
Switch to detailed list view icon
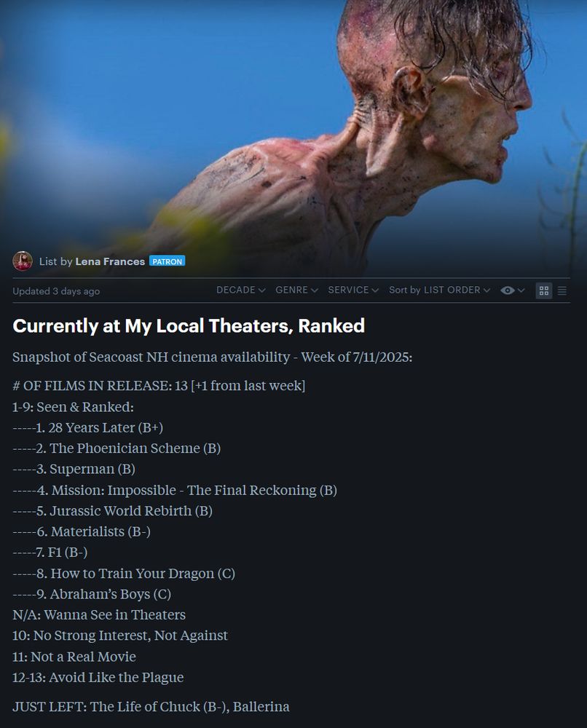point(562,290)
